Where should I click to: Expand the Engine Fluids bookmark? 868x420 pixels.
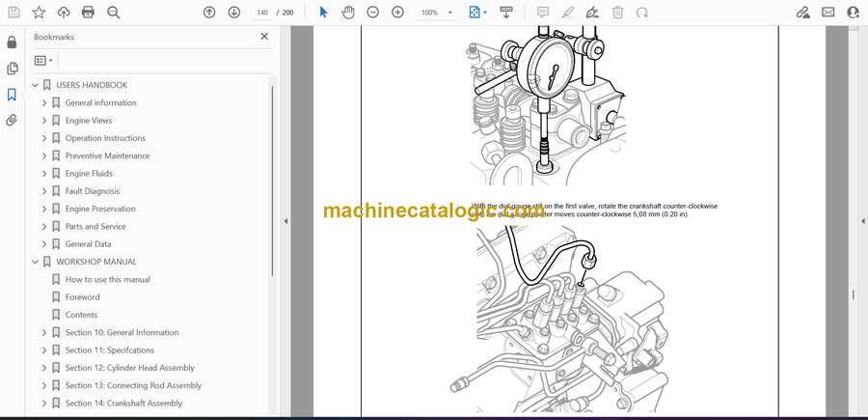(x=44, y=174)
